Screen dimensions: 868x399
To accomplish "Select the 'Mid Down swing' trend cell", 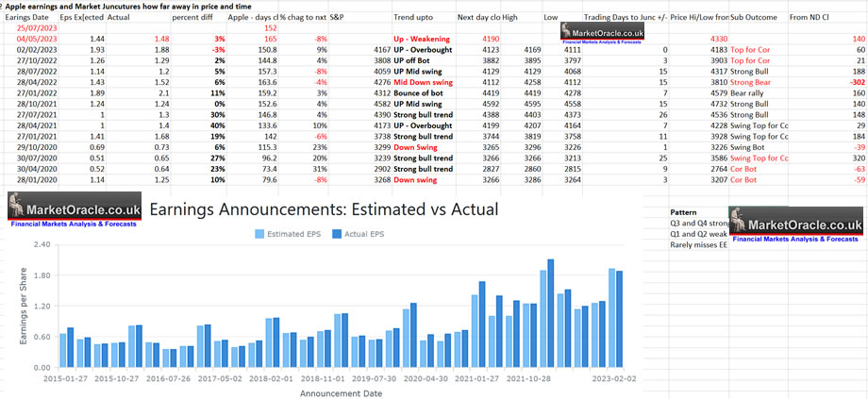I will 424,82.
